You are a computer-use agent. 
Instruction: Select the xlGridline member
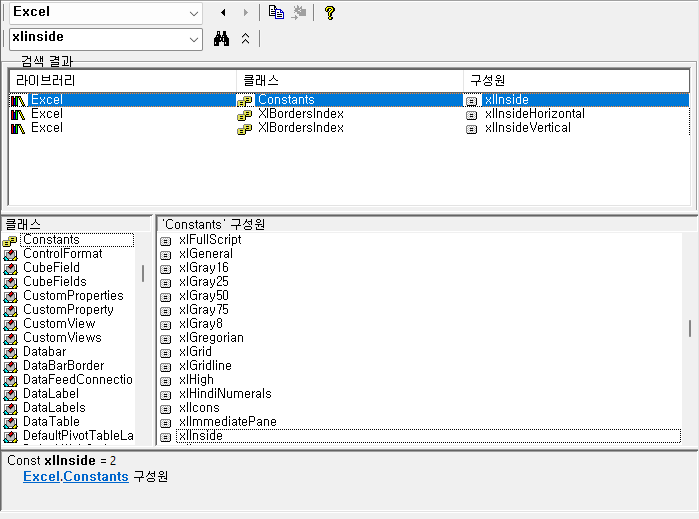pyautogui.click(x=205, y=366)
